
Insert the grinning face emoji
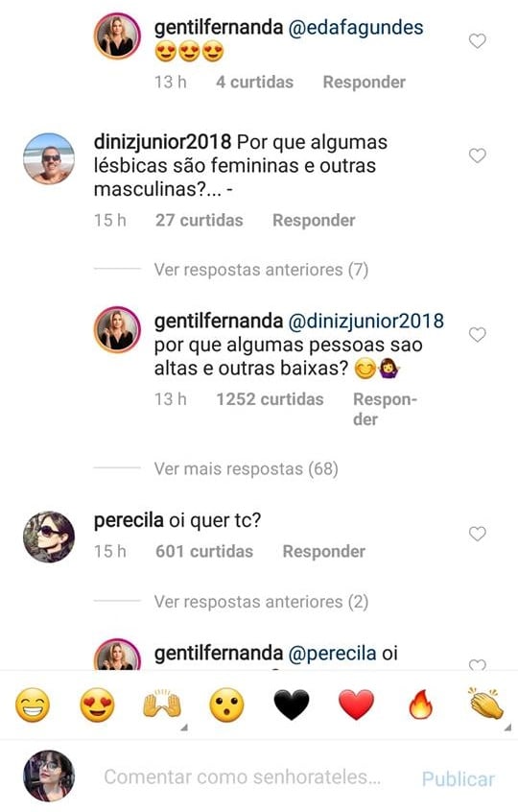(x=34, y=705)
